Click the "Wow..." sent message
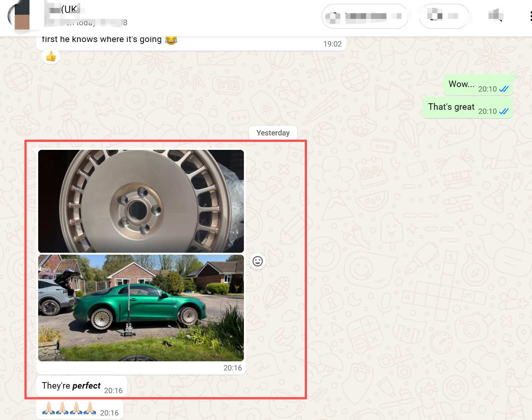Image resolution: width=532 pixels, height=420 pixels. (x=478, y=85)
